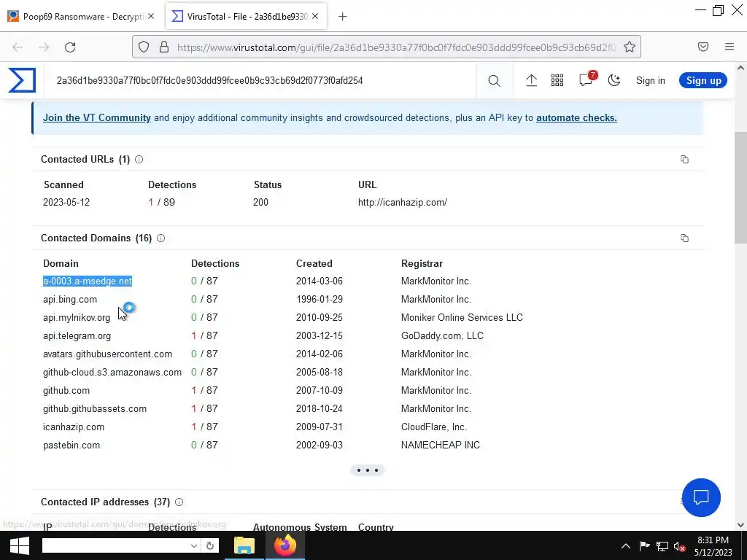
Task: Open the Firefox hamburger menu
Action: point(729,47)
